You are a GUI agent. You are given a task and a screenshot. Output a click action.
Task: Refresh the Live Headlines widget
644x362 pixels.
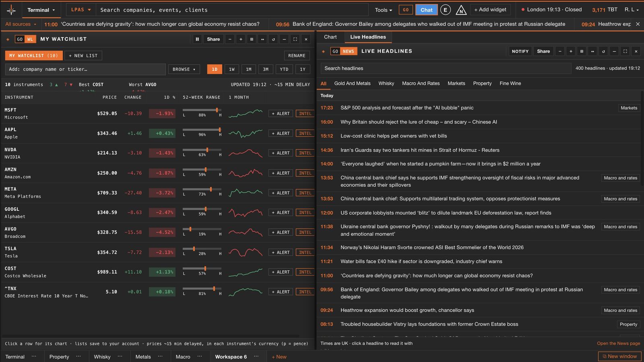coord(603,51)
